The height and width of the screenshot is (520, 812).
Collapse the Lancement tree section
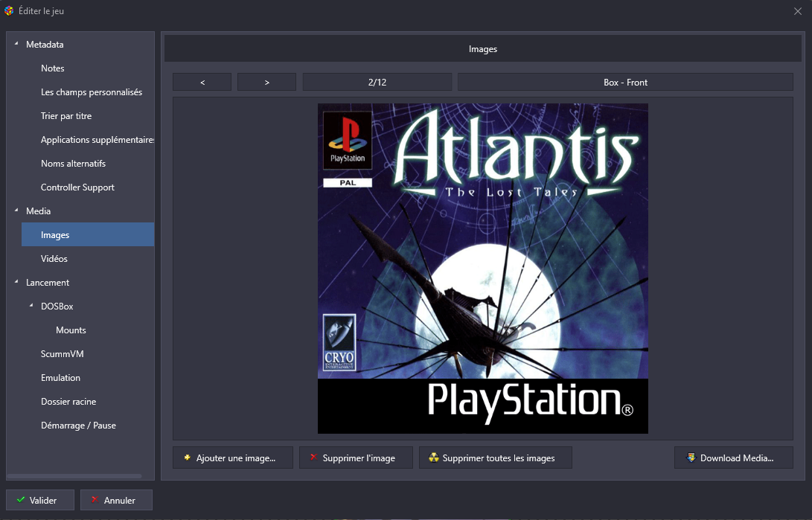(x=16, y=282)
